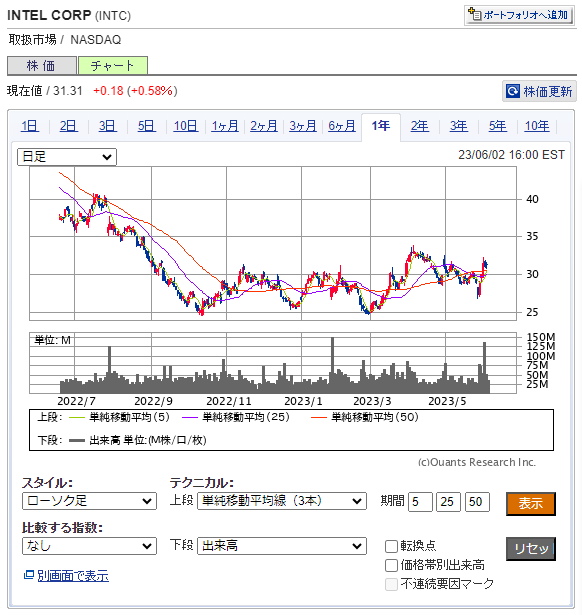The image size is (582, 615).
Task: Click the 2022/11 axis label
Action: point(229,401)
